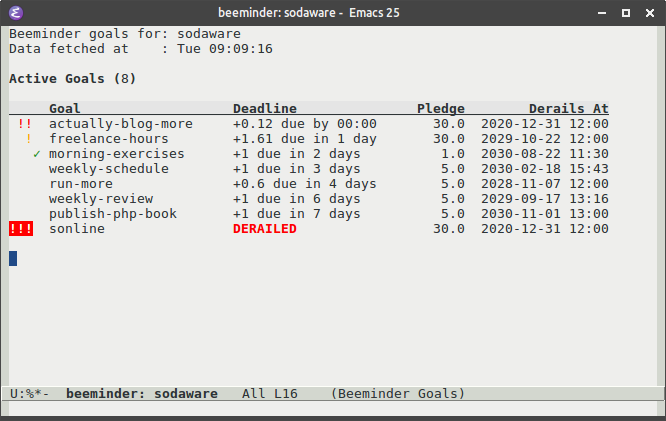Click the Emacs logo icon in title bar

pos(16,13)
